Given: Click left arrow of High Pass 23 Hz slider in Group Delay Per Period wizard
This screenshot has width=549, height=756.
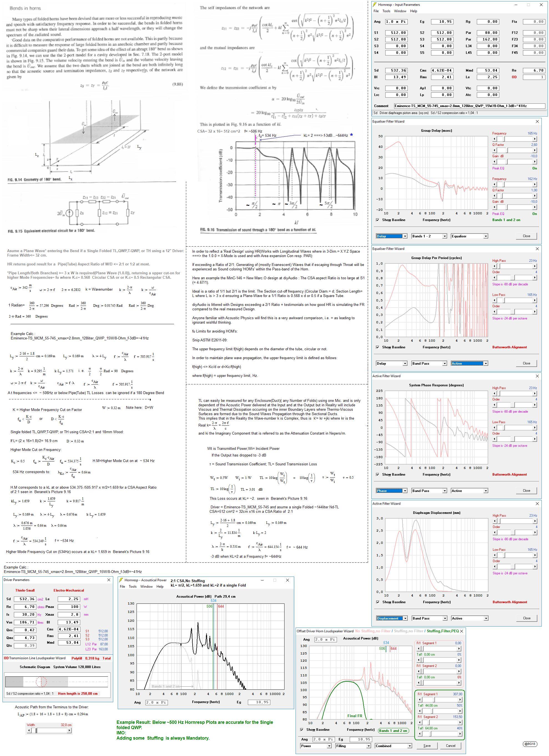Looking at the screenshot, I should click(495, 266).
